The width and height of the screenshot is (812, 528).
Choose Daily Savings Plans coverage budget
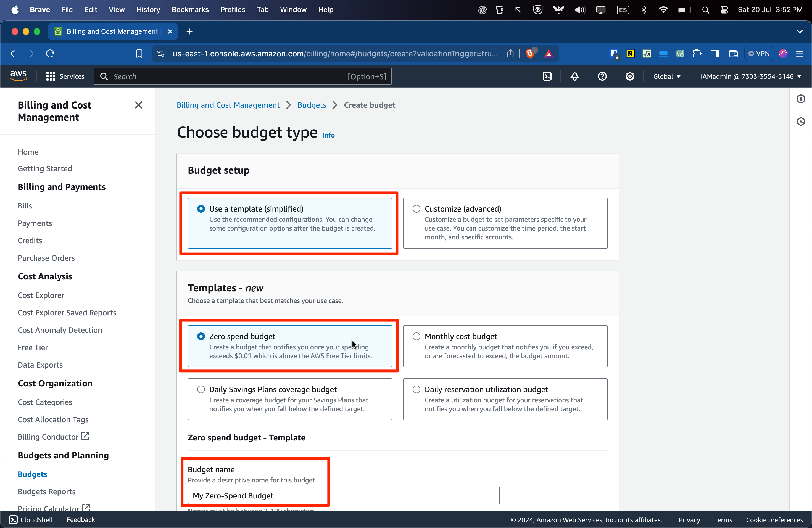(201, 389)
